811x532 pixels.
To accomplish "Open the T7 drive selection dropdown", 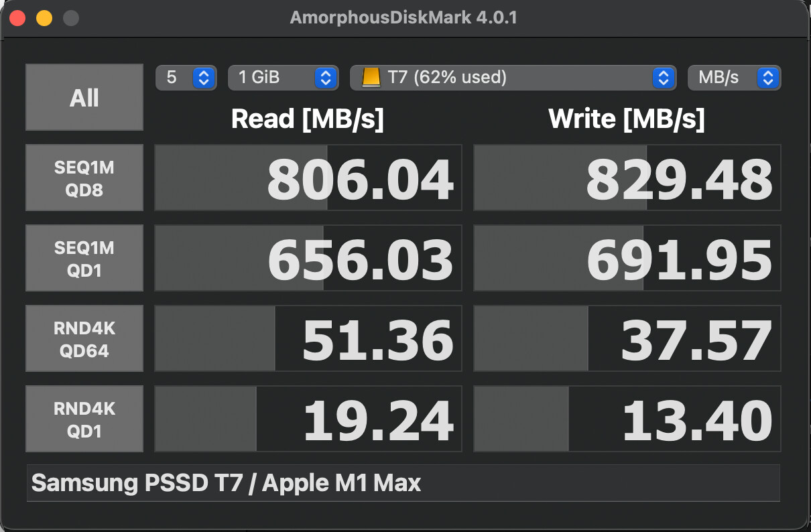I will click(512, 78).
